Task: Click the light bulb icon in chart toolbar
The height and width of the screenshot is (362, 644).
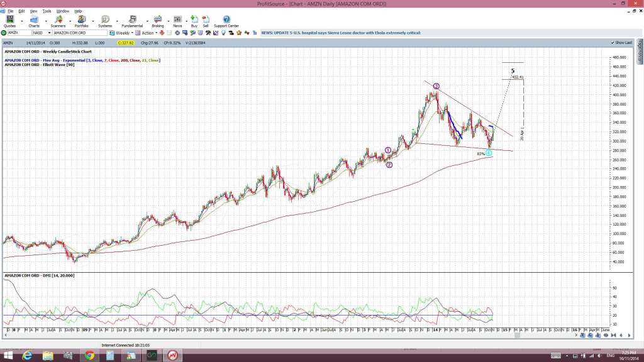Action: [x=223, y=33]
